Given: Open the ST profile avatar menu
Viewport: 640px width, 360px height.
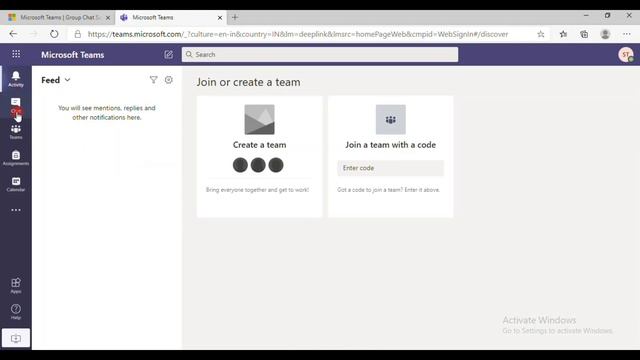Looking at the screenshot, I should [x=626, y=54].
